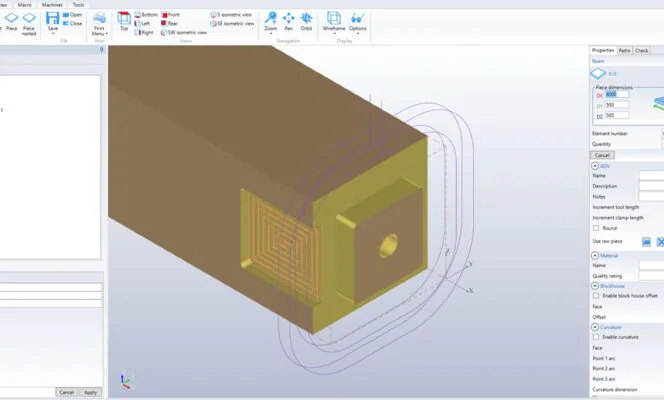Enable block house offset
The image size is (664, 400).
(596, 295)
